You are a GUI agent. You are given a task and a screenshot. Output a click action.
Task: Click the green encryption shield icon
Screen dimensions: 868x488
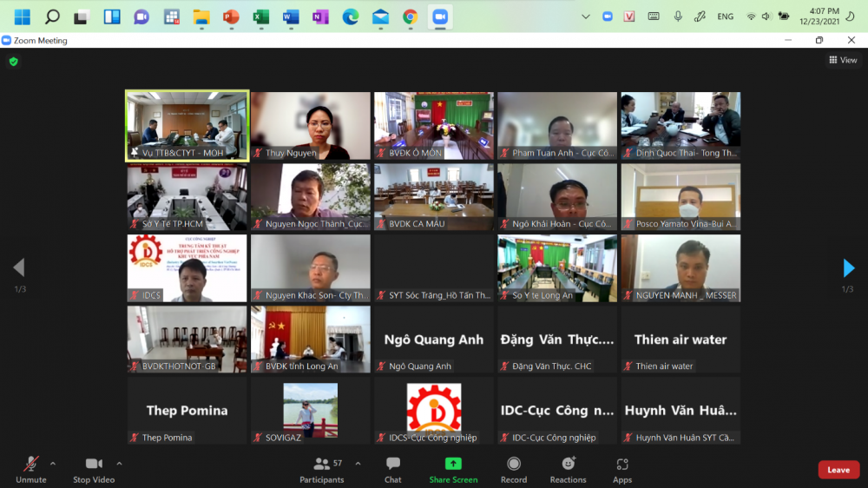13,62
